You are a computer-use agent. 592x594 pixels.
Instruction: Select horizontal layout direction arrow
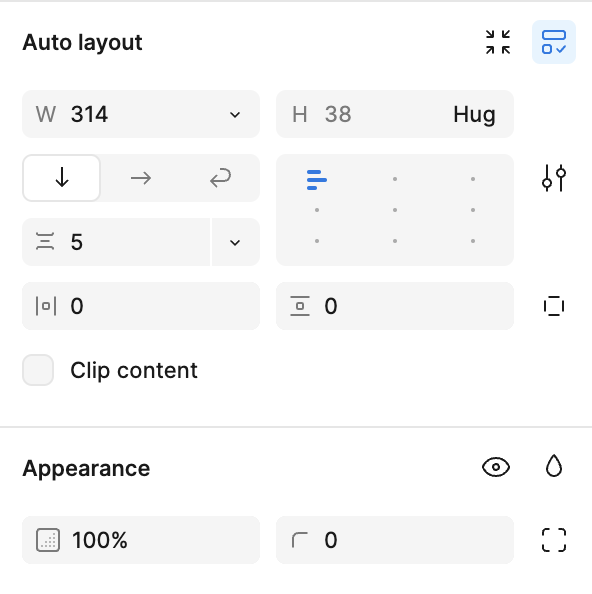(141, 178)
